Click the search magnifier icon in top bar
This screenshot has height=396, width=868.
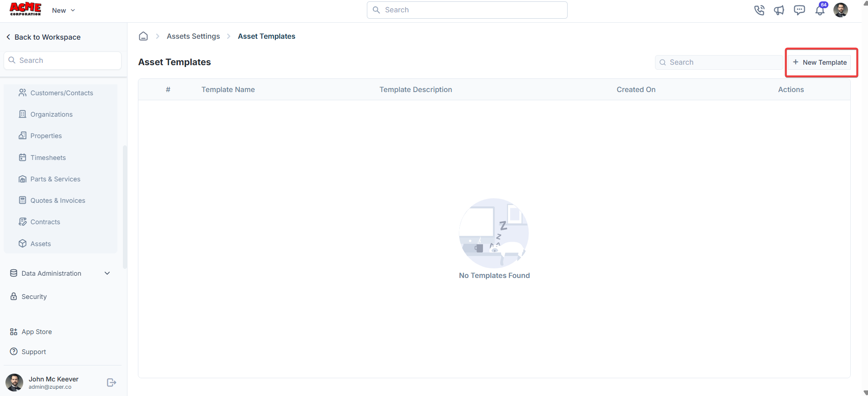click(376, 10)
